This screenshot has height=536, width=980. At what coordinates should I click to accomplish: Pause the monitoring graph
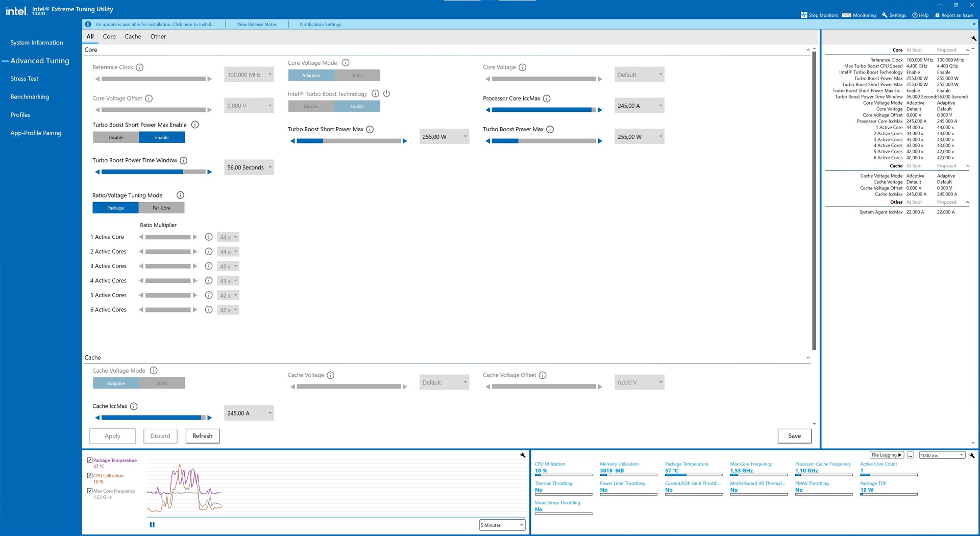[152, 525]
